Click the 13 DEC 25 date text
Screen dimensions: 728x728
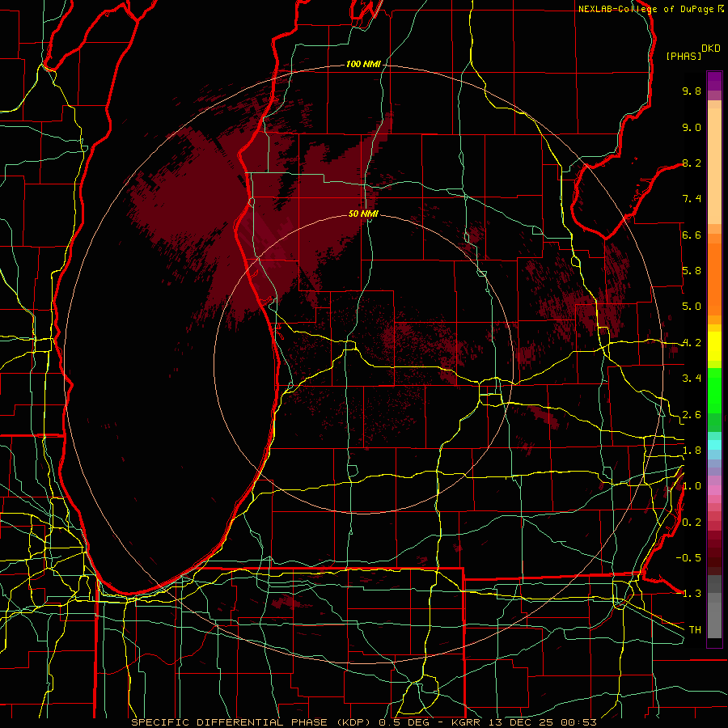(523, 722)
